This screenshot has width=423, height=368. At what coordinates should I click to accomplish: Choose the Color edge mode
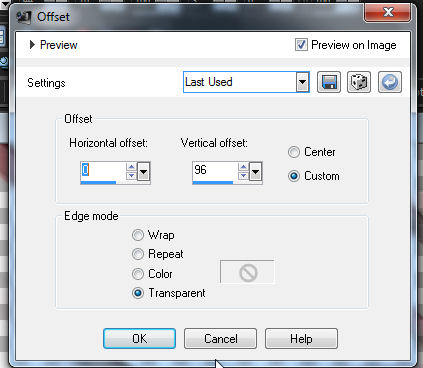point(138,274)
